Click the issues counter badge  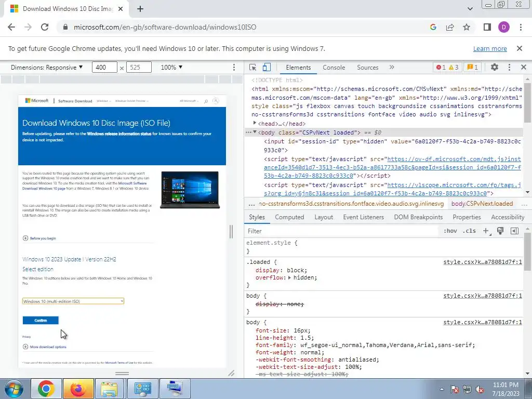473,67
